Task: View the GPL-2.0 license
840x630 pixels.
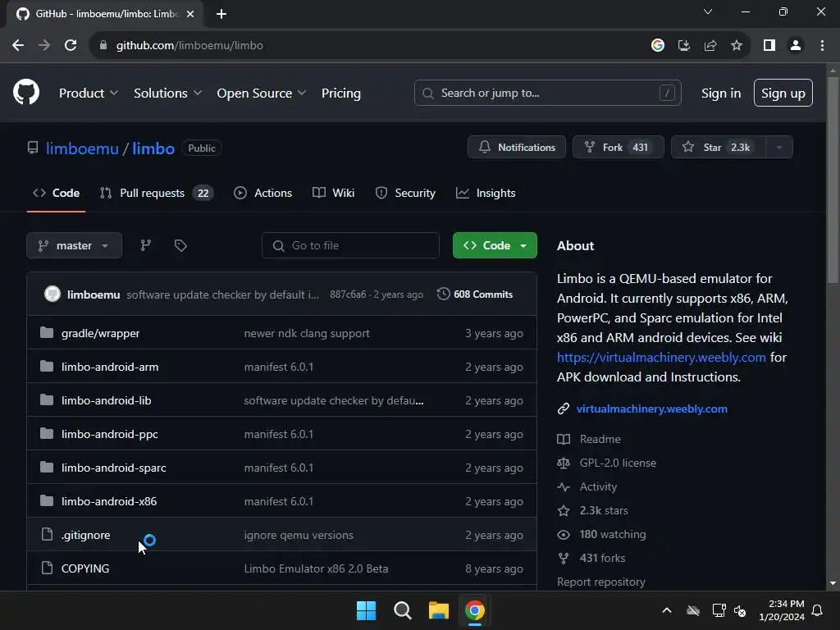Action: click(x=618, y=463)
